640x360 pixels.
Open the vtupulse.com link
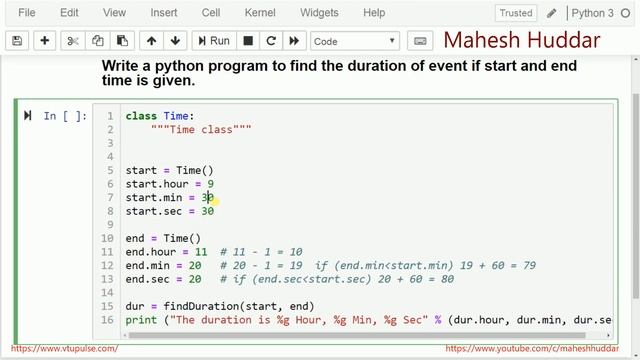(x=64, y=348)
